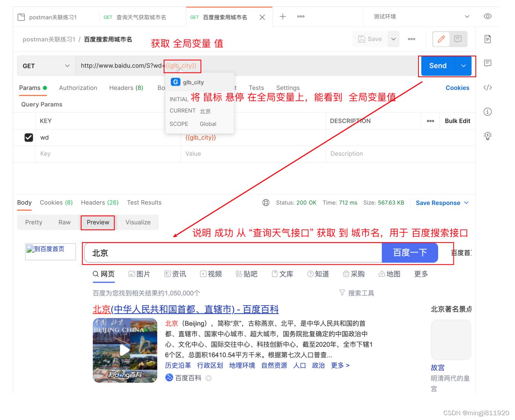Click the 搜索工具 filter icon
This screenshot has height=420, width=515.
(x=342, y=293)
